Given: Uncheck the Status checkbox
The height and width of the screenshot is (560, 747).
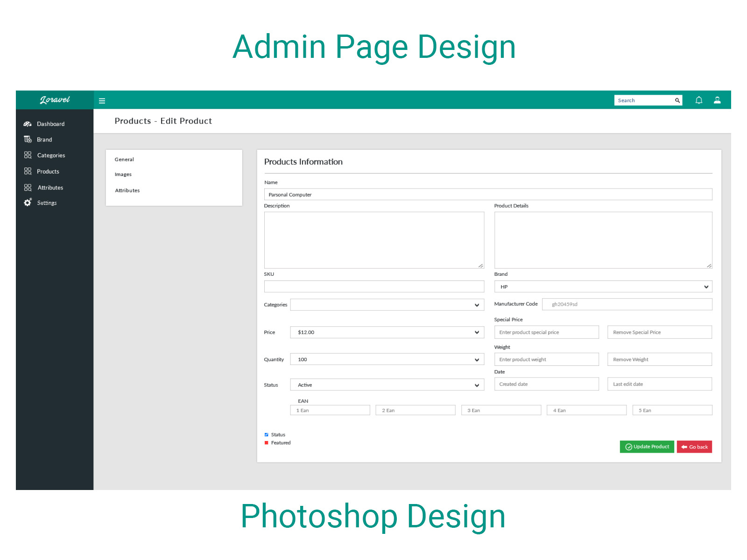Looking at the screenshot, I should (x=267, y=434).
